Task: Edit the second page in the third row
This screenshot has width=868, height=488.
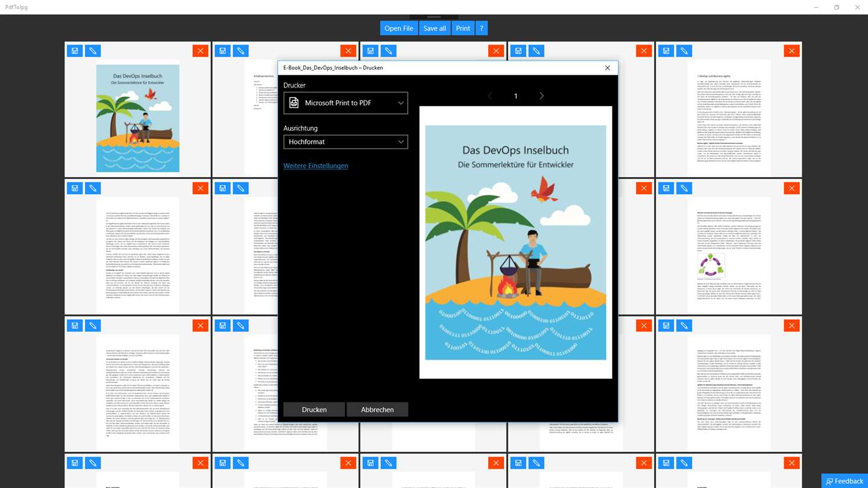Action: coord(241,326)
